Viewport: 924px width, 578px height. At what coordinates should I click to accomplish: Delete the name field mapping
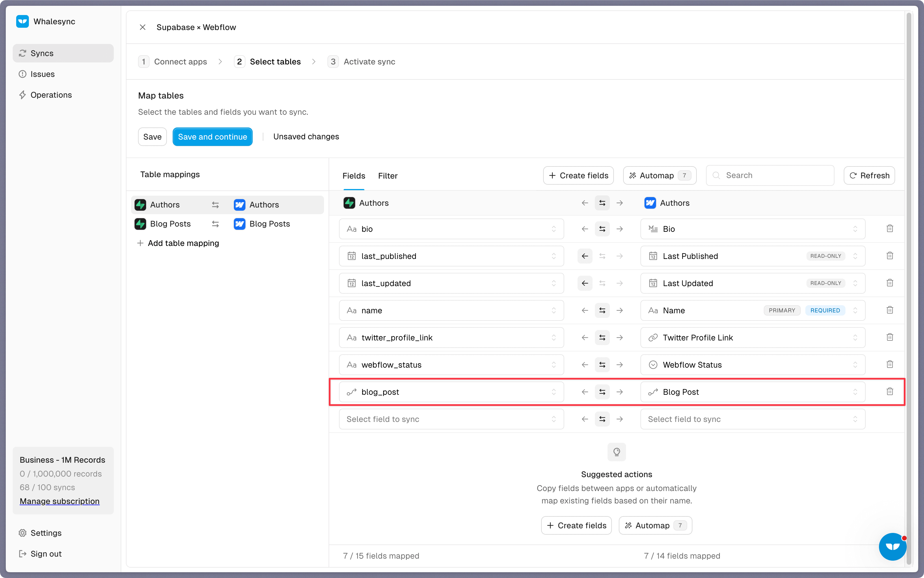[890, 310]
